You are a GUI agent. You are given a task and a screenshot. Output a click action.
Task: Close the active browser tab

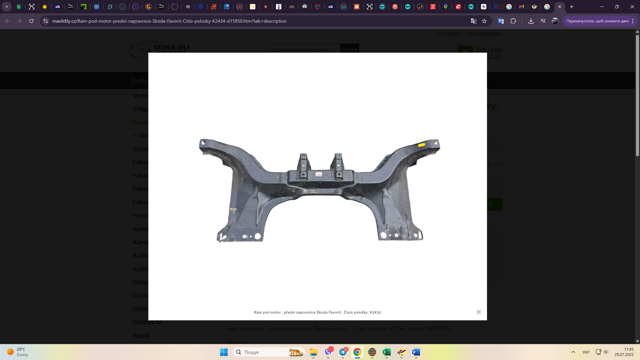point(560,7)
